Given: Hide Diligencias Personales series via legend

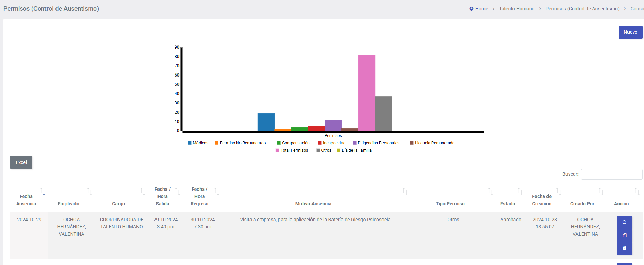Looking at the screenshot, I should (376, 143).
